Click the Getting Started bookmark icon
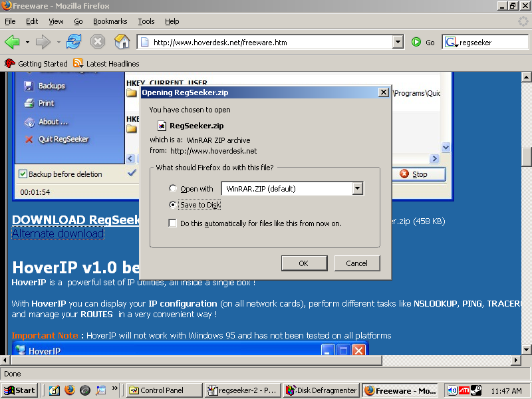 (x=10, y=64)
